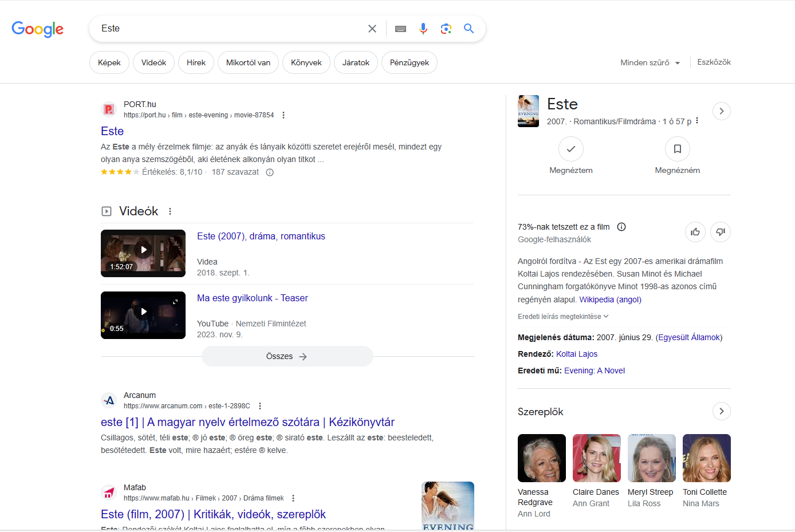Image resolution: width=795 pixels, height=532 pixels.
Task: Select the Pénzügyek filter
Action: tap(410, 62)
